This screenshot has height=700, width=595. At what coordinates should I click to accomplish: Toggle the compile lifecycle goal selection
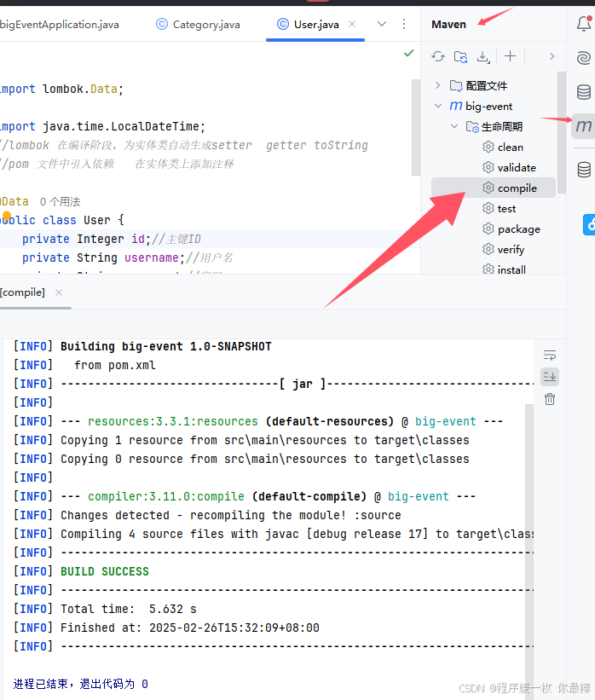pyautogui.click(x=516, y=188)
